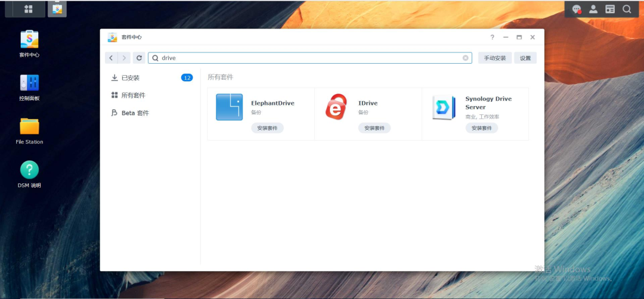644x299 pixels.
Task: Refresh the package list
Action: click(139, 58)
